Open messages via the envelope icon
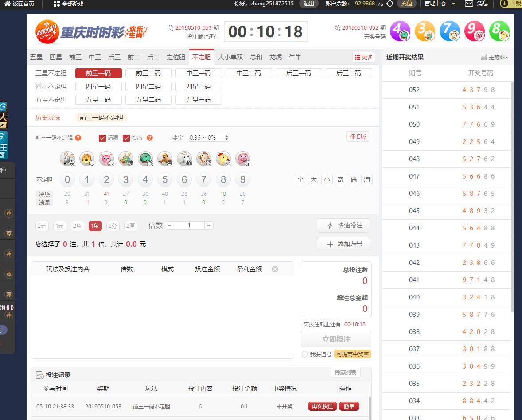This screenshot has height=420, width=522. pos(469,4)
